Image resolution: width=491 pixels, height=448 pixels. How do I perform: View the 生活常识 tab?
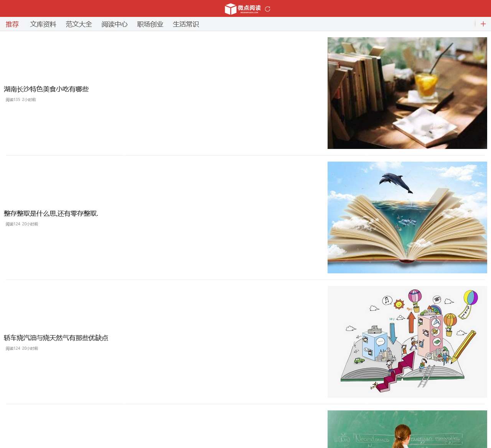186,24
